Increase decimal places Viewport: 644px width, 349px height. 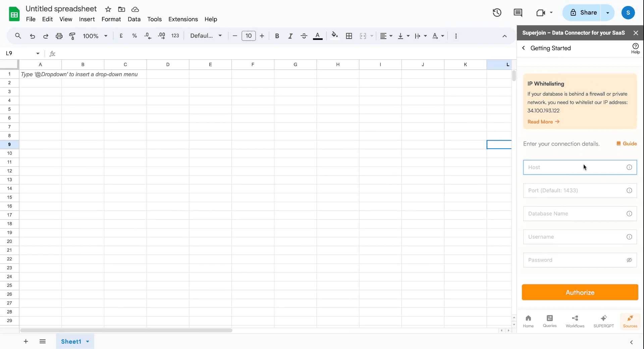pos(161,36)
